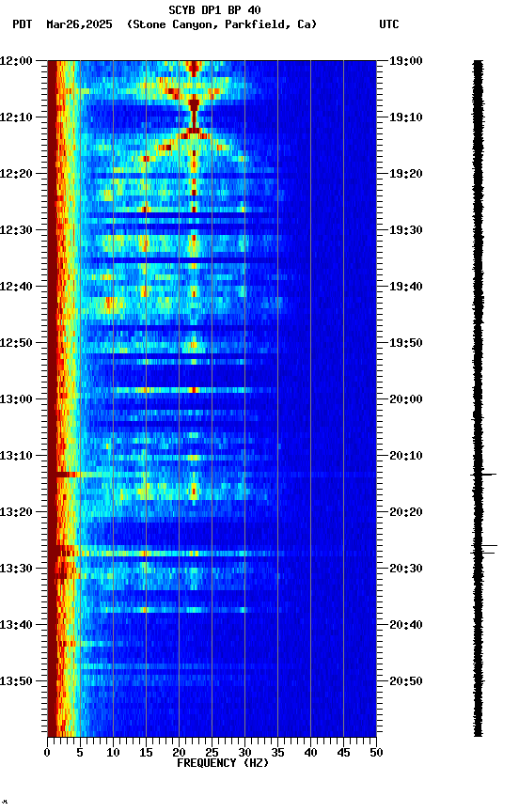Image resolution: width=519 pixels, height=812 pixels.
Task: Click the '35' frequency tick label
Action: [277, 753]
